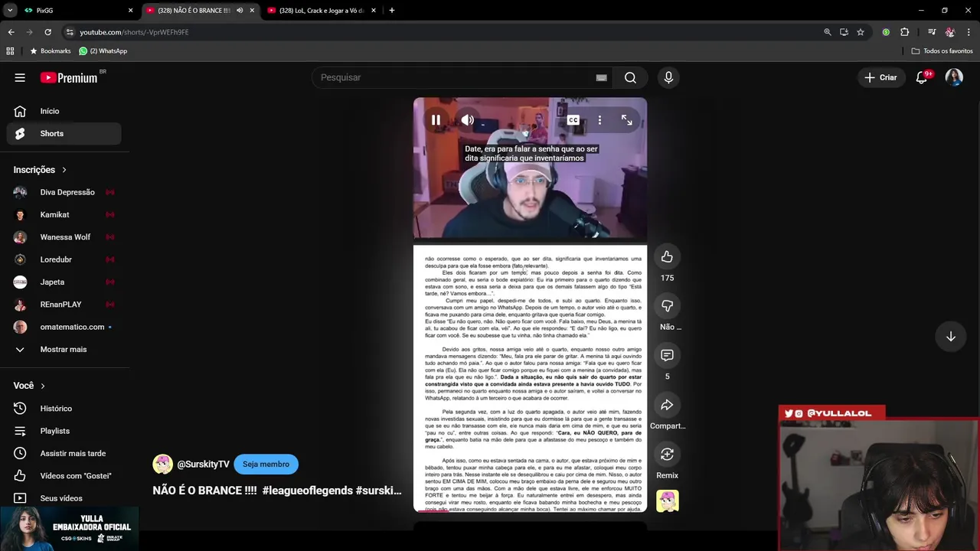Go to the next Short with down arrow

tap(950, 337)
